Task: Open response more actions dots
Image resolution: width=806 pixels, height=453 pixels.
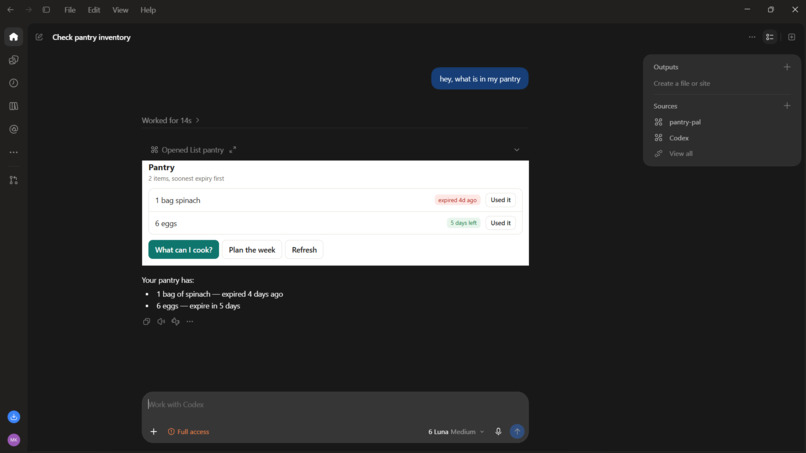Action: 190,321
